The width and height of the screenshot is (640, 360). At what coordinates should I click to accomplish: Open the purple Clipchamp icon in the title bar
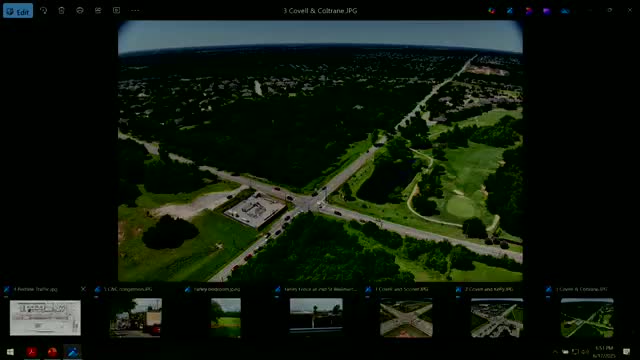coord(547,11)
